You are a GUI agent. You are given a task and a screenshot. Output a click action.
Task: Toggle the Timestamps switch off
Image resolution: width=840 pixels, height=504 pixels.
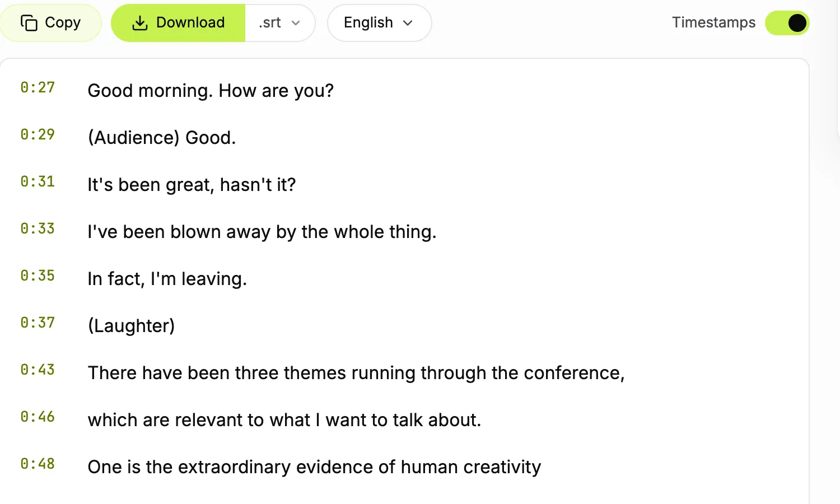pos(787,23)
